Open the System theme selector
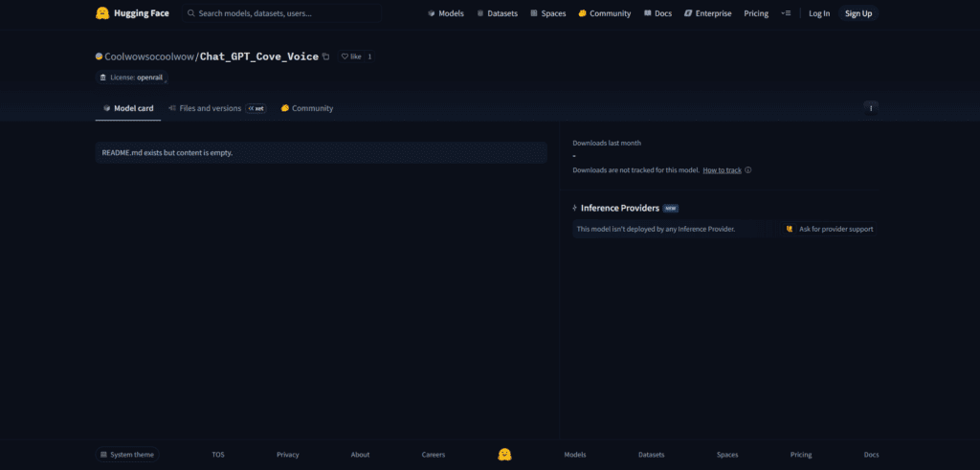Screen dimensions: 980x470 (127, 455)
